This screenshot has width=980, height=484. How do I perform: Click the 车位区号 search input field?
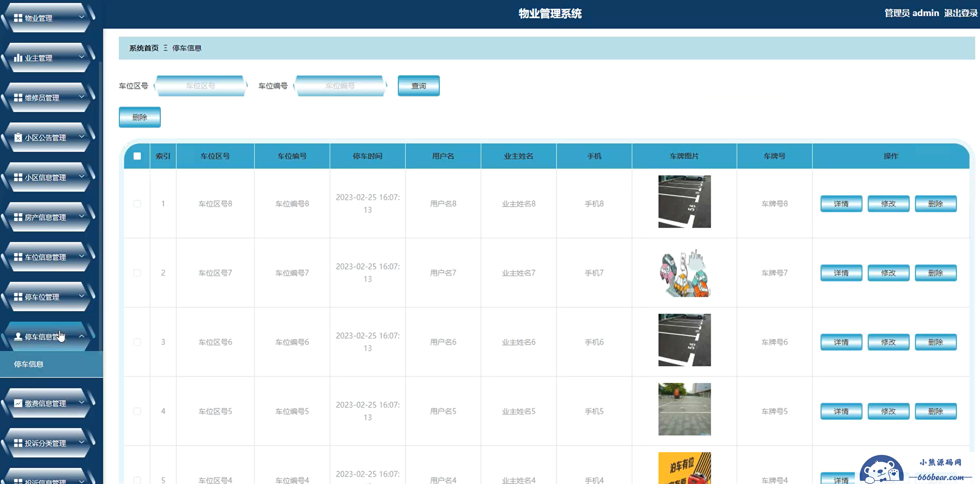(200, 86)
